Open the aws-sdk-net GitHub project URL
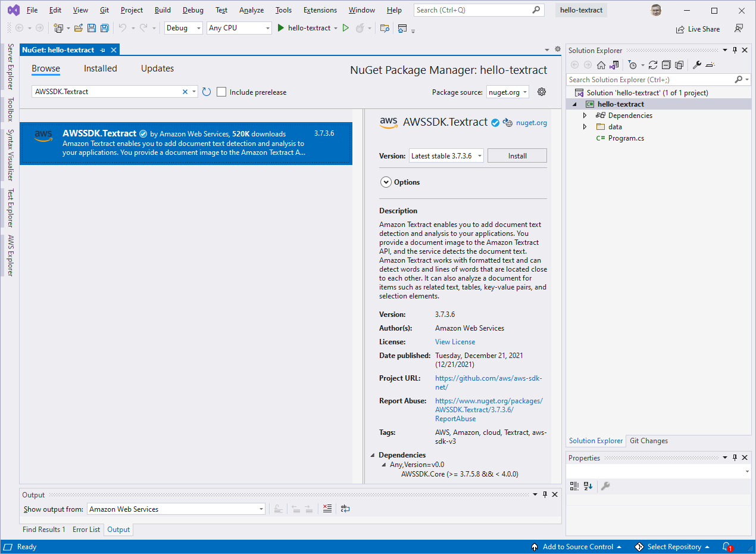 (x=489, y=382)
